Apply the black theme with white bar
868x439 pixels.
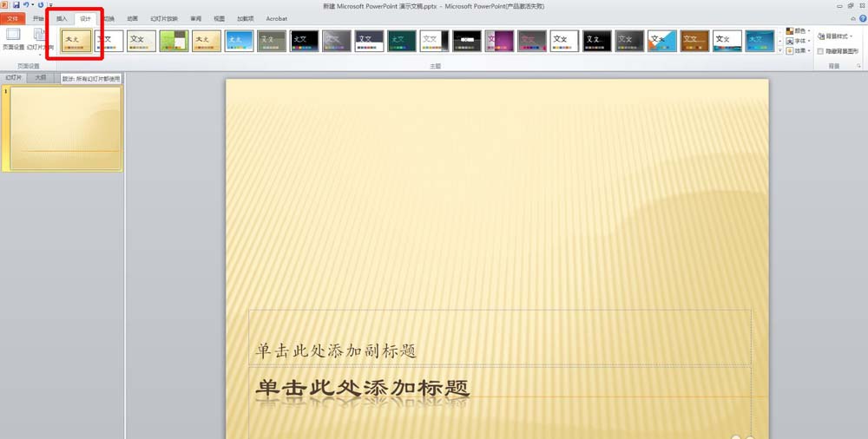[467, 41]
